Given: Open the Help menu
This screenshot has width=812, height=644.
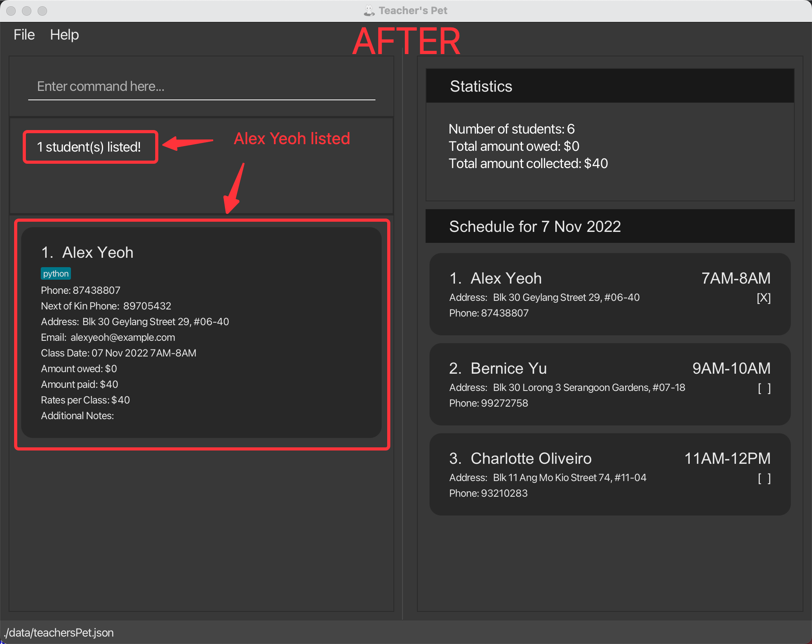Looking at the screenshot, I should [64, 35].
